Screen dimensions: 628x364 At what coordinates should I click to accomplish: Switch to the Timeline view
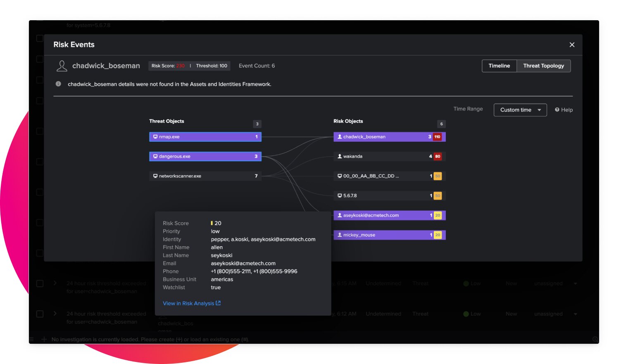499,66
